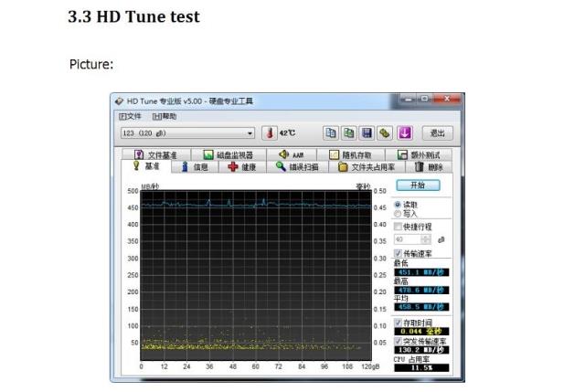This screenshot has height=392, width=585.
Task: Click the 退出 exit button
Action: click(x=437, y=133)
